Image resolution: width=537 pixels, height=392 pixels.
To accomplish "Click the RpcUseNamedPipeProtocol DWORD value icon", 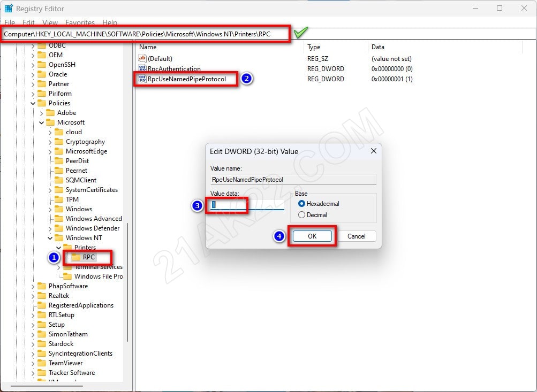I will [142, 79].
